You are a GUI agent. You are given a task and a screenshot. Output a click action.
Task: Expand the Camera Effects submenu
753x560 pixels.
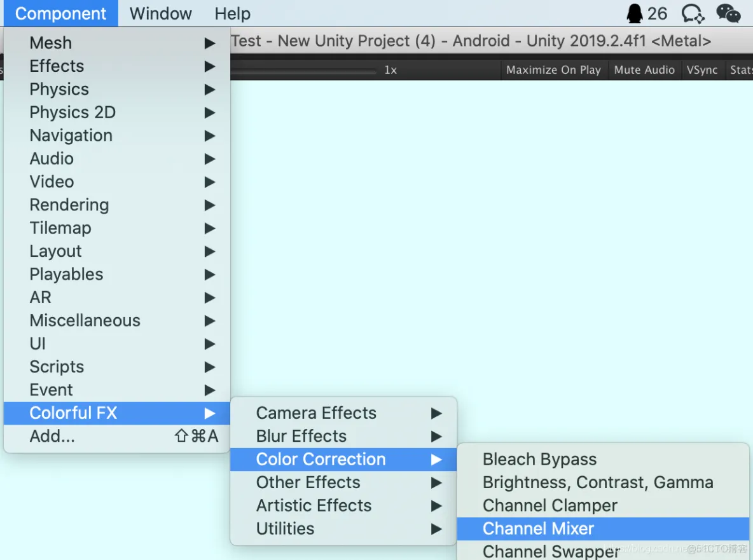pyautogui.click(x=343, y=413)
